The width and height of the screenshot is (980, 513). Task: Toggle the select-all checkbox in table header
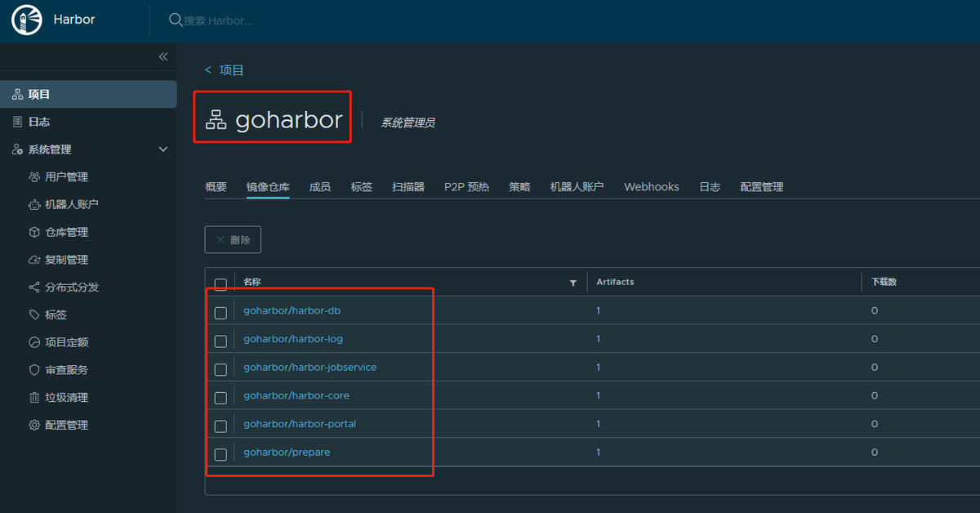click(220, 284)
